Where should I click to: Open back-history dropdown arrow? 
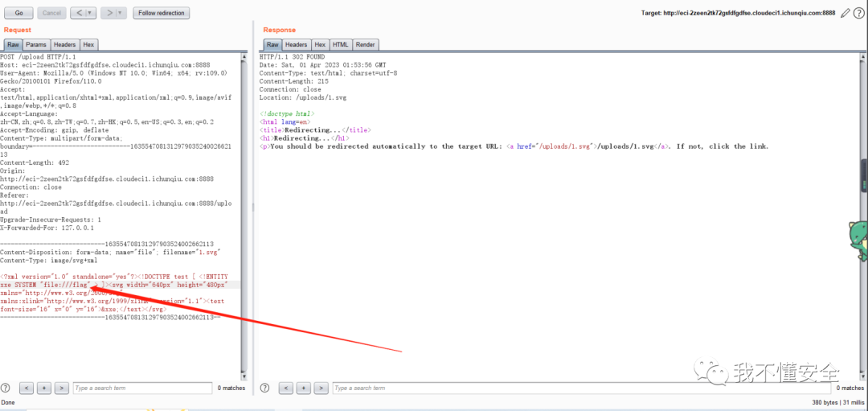point(90,13)
